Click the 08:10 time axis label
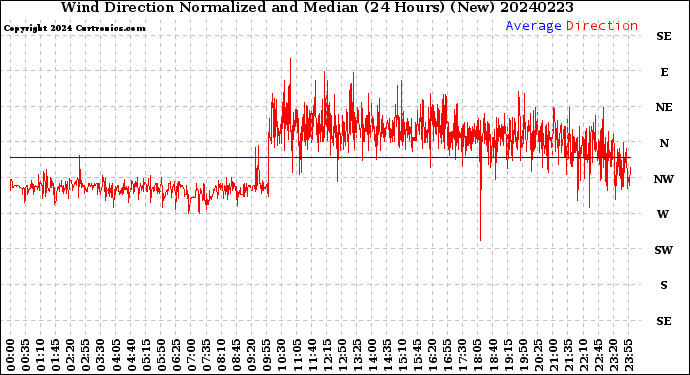 (221, 355)
